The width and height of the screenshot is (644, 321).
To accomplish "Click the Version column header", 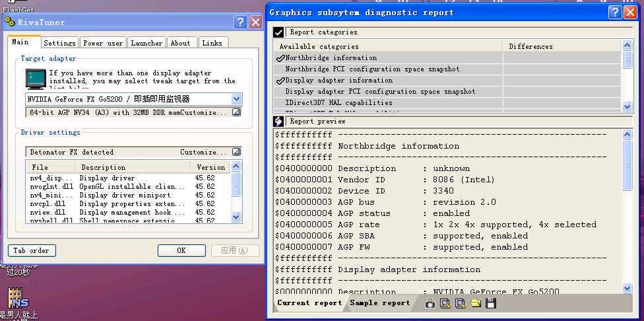I will (x=210, y=167).
